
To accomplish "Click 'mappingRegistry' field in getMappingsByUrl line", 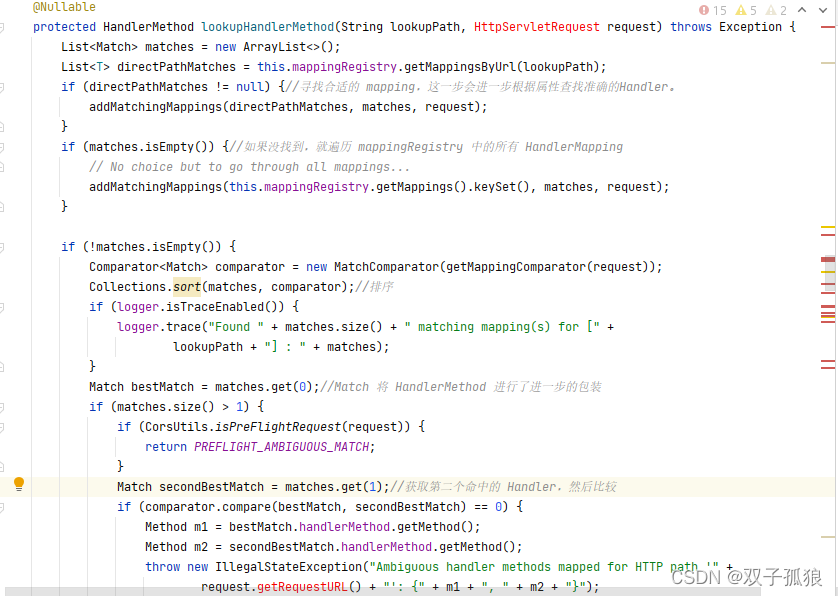I will point(344,67).
